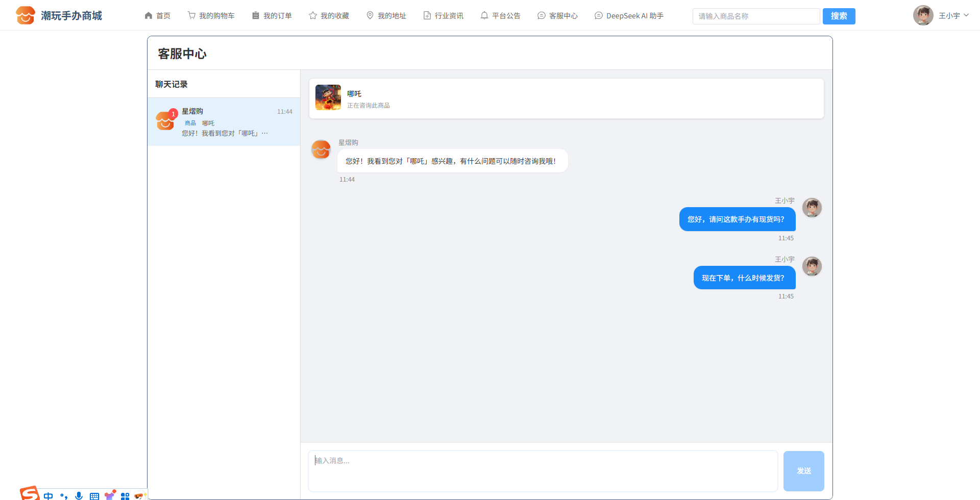Image resolution: width=980 pixels, height=500 pixels.
Task: Open 行业资讯 news page
Action: [x=443, y=16]
